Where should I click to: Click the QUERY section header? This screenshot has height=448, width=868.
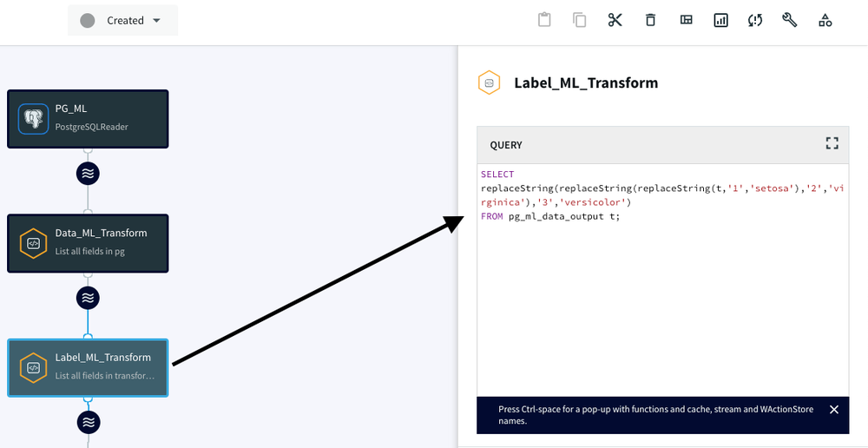click(662, 145)
